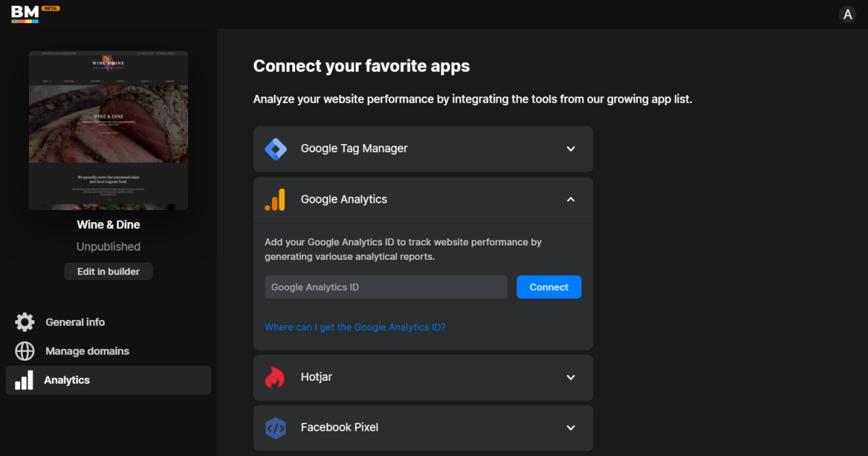Click the BM logo

click(23, 14)
